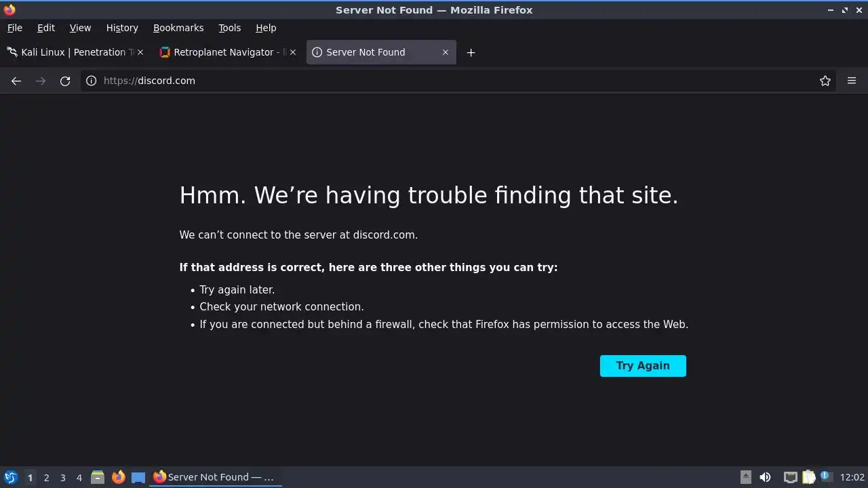Minimize the Firefox window
This screenshot has width=868, height=488.
click(x=831, y=10)
